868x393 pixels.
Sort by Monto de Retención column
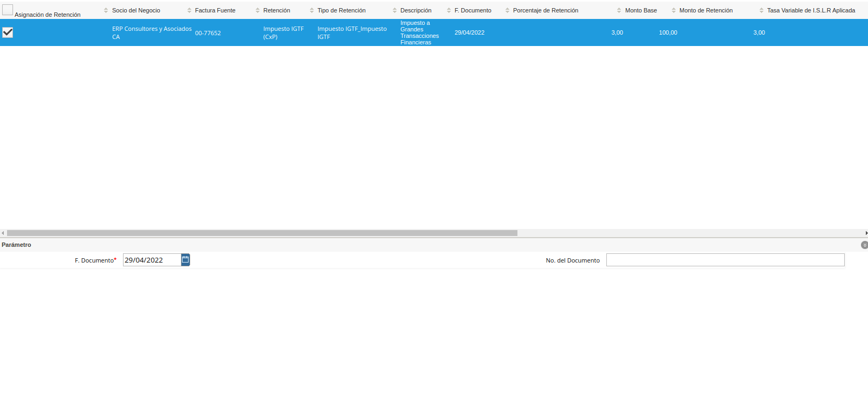click(x=706, y=10)
